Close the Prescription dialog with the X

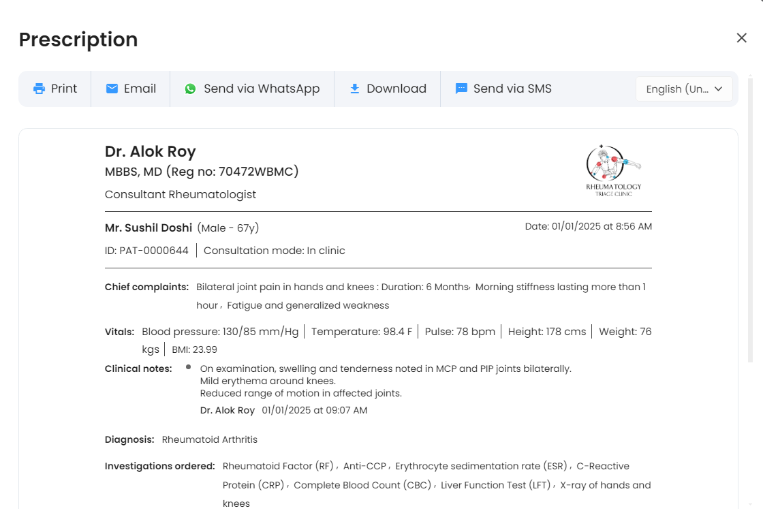click(x=742, y=38)
